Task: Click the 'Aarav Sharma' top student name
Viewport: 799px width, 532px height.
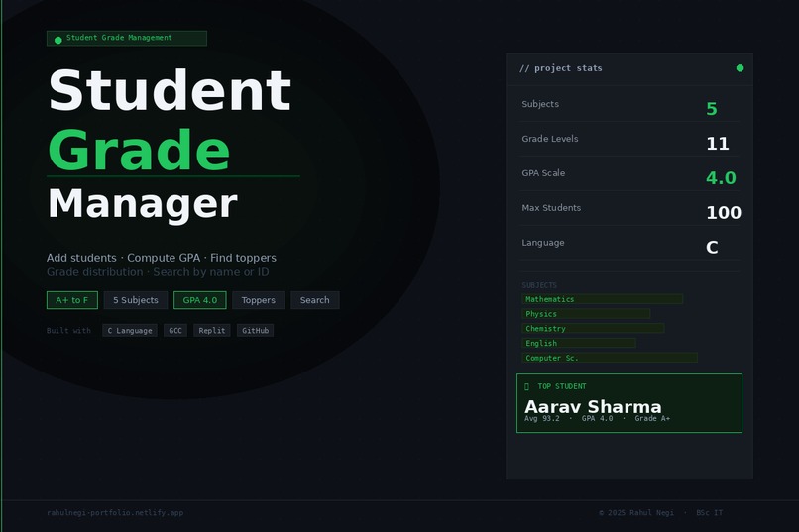Action: coord(593,407)
